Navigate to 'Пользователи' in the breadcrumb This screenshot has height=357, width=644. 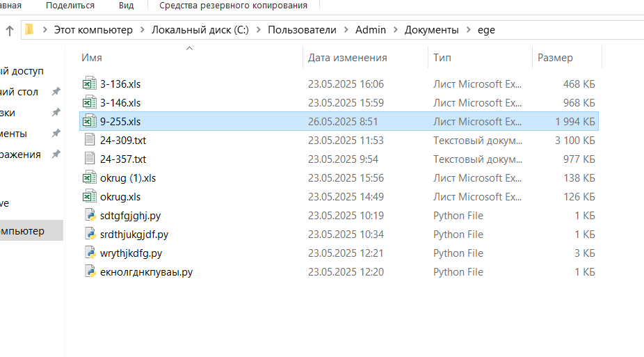[x=302, y=30]
